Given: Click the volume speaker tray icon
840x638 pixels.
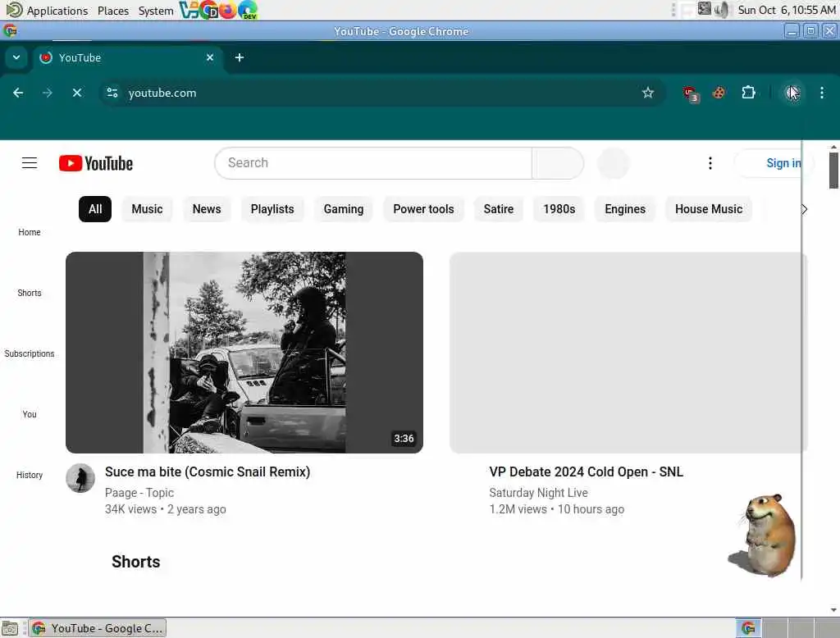Looking at the screenshot, I should coord(722,10).
